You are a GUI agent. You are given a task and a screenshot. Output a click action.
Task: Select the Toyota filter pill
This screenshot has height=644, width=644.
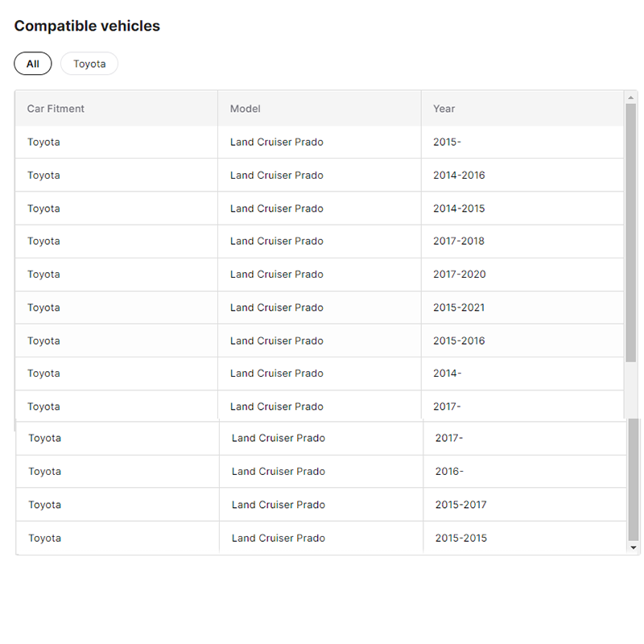pos(89,64)
